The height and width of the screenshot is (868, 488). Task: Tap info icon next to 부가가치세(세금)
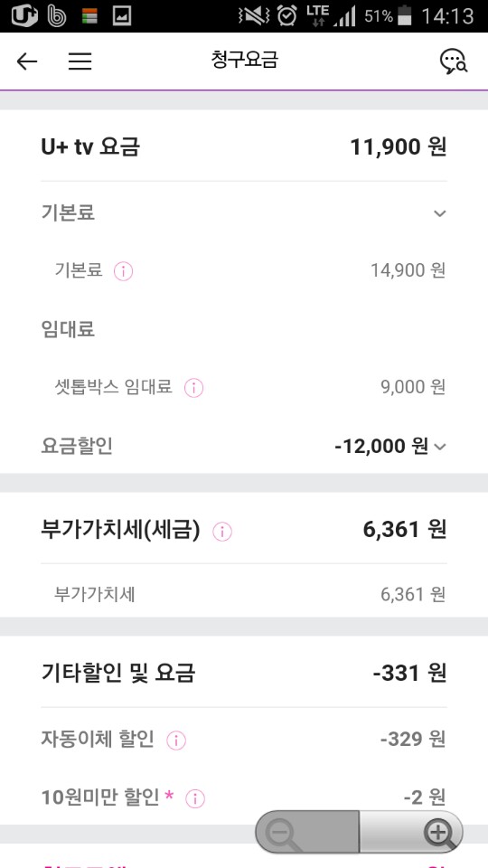tap(222, 532)
